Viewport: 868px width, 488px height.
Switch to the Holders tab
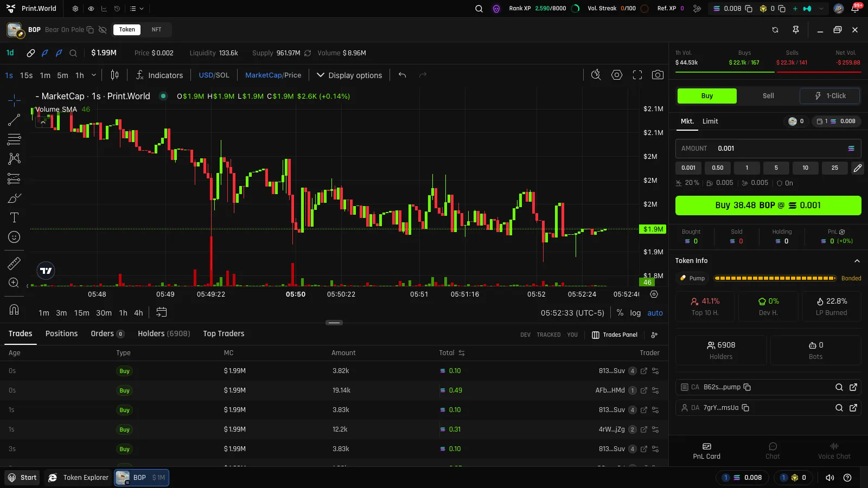point(164,333)
